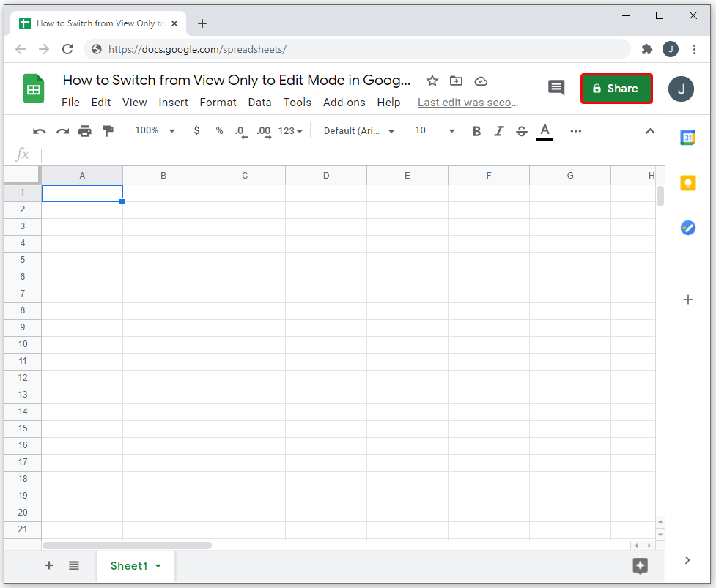This screenshot has height=588, width=716.
Task: Click the Explore icon at bottom right
Action: [640, 565]
